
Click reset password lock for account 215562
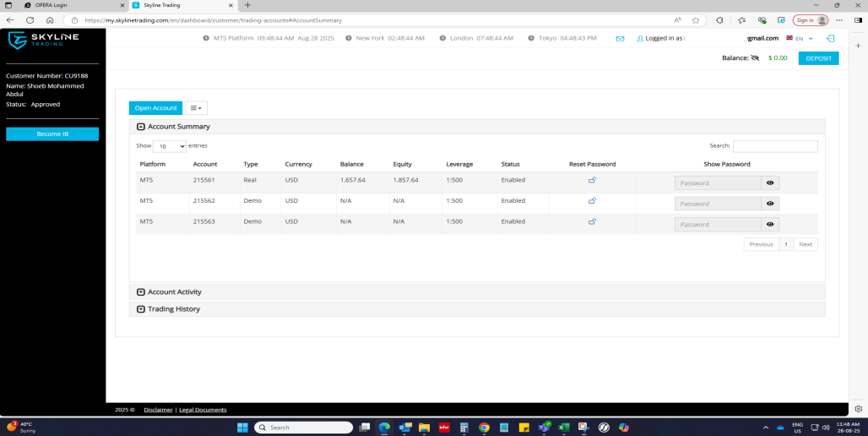point(592,201)
